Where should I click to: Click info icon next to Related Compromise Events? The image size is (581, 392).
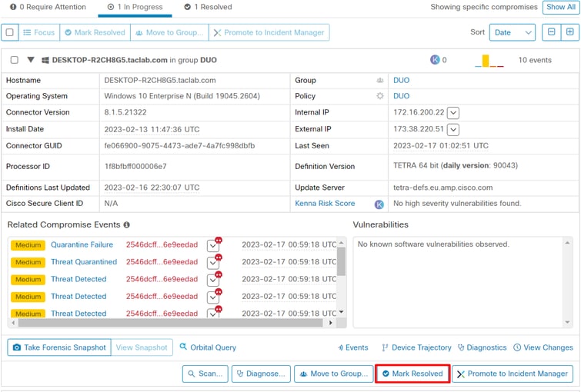point(127,225)
